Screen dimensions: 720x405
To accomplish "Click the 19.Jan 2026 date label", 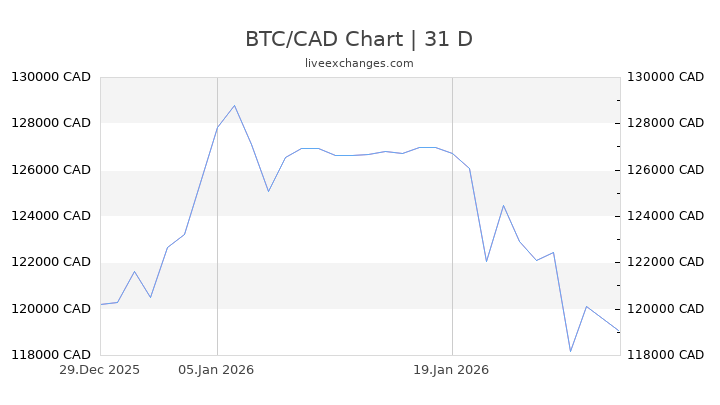I will (x=452, y=369).
